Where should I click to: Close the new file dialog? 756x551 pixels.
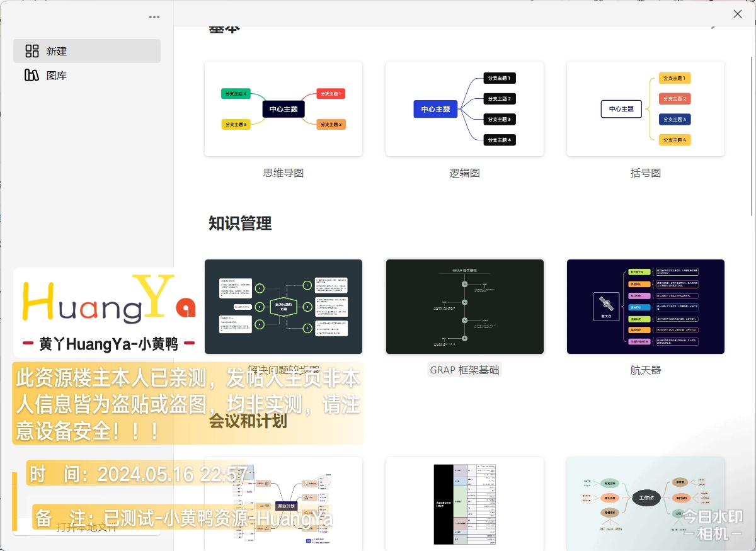coord(738,14)
